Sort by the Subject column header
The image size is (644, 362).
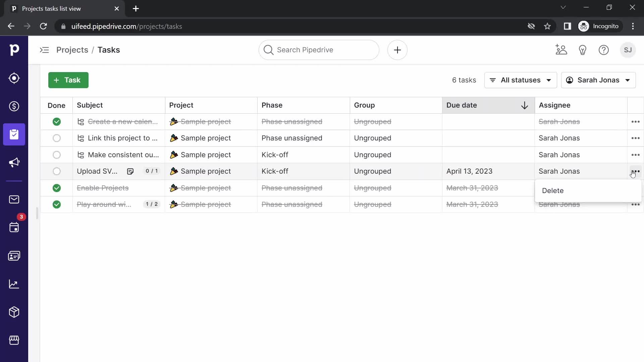tap(119, 105)
